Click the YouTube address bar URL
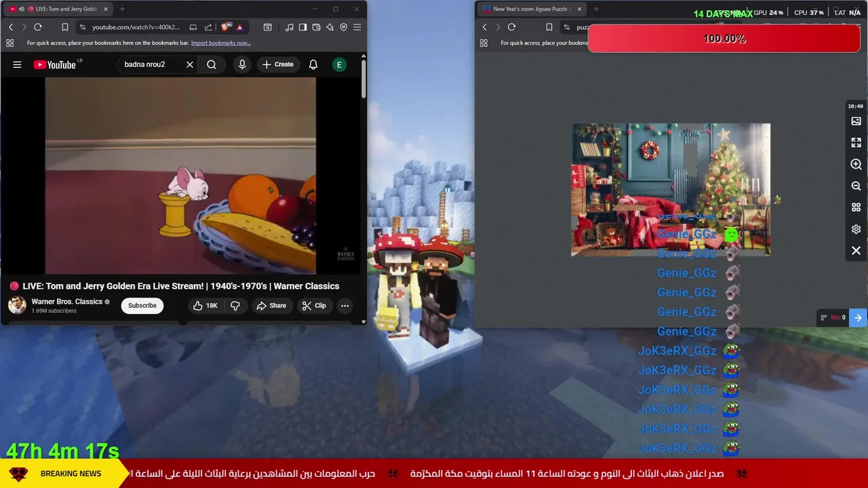This screenshot has height=488, width=868. [x=136, y=27]
